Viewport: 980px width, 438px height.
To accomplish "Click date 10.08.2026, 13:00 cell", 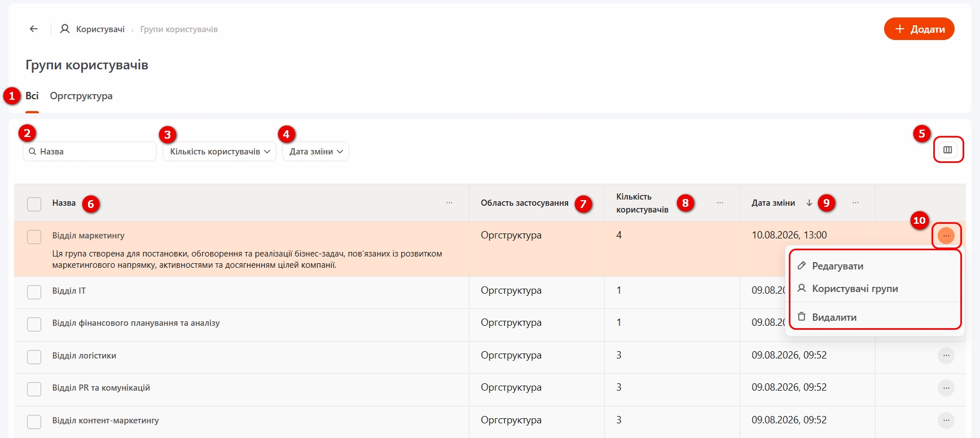I will coord(789,235).
